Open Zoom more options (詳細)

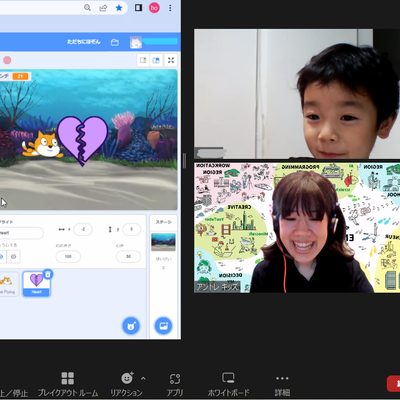coord(282,384)
